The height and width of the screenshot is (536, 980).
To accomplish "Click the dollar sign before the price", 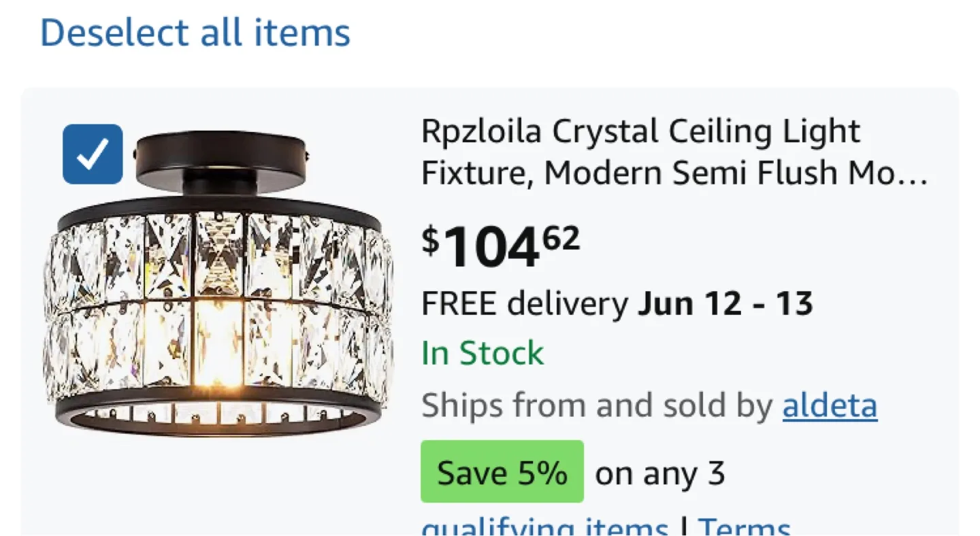I will (430, 240).
